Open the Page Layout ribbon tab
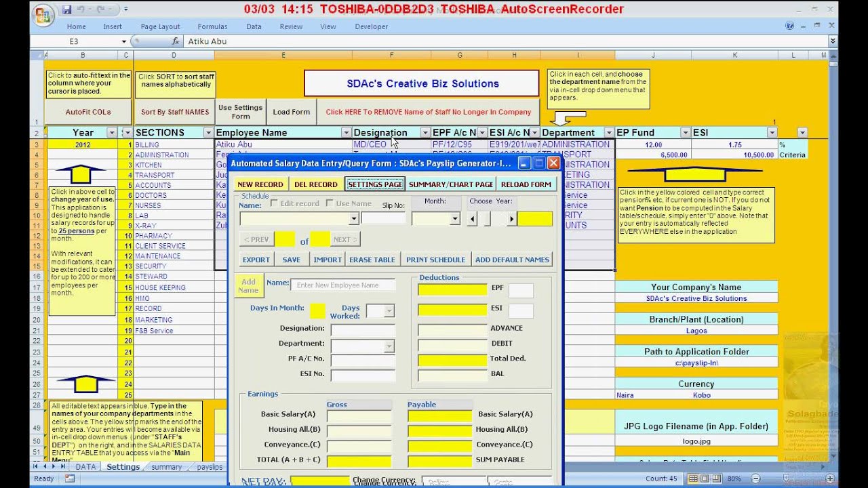The width and height of the screenshot is (868, 488). click(x=161, y=26)
